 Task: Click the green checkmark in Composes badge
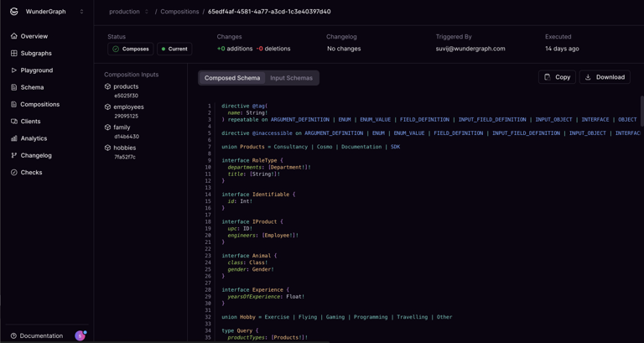pyautogui.click(x=116, y=49)
